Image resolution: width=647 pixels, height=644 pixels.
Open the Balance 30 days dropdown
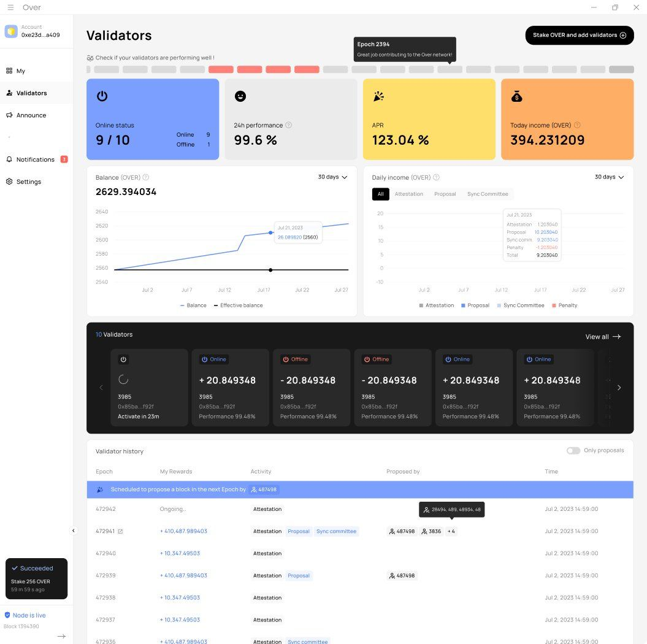point(332,177)
